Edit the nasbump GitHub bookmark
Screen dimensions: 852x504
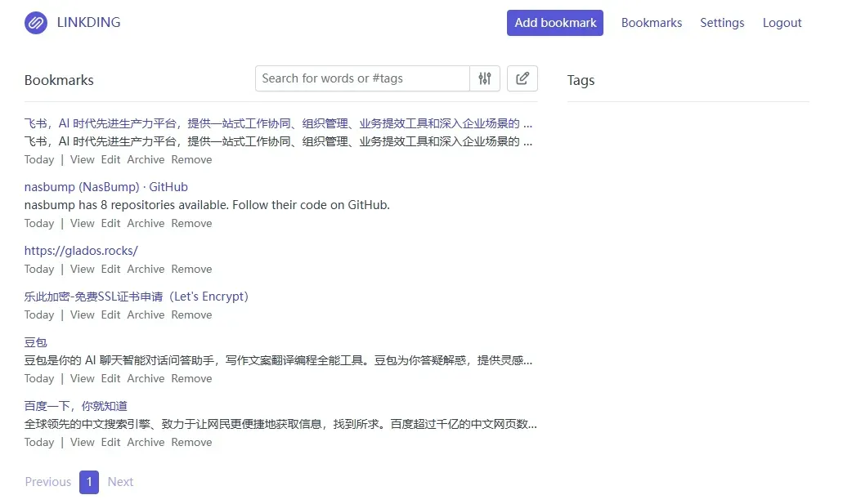point(110,223)
